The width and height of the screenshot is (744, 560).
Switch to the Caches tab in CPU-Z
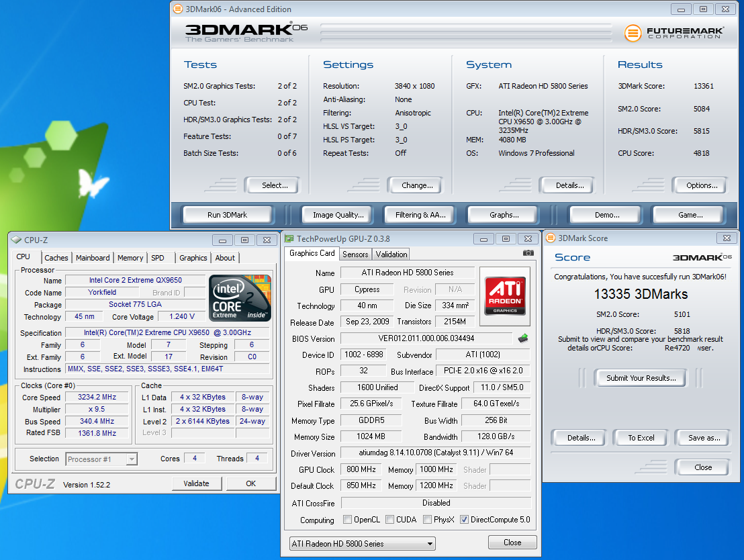pyautogui.click(x=56, y=258)
